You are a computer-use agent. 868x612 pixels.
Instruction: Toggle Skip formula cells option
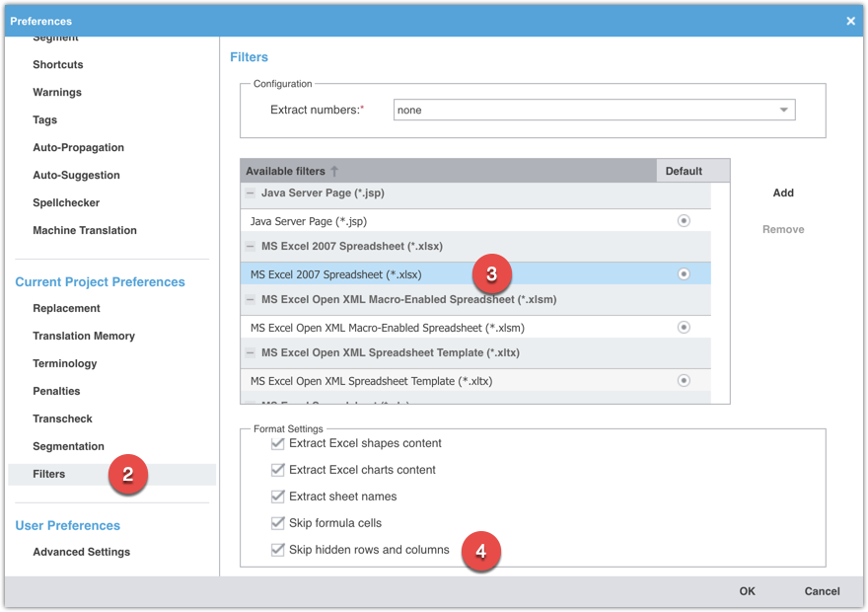pos(277,523)
